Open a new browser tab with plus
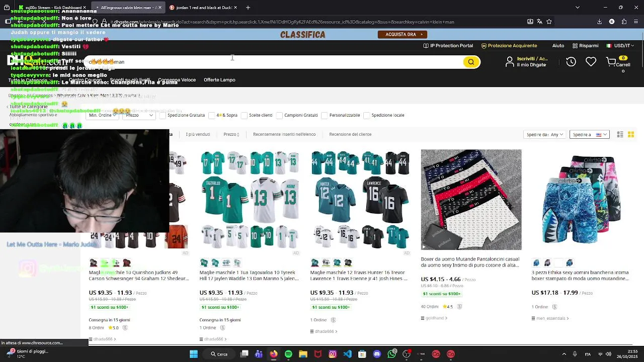 click(248, 8)
